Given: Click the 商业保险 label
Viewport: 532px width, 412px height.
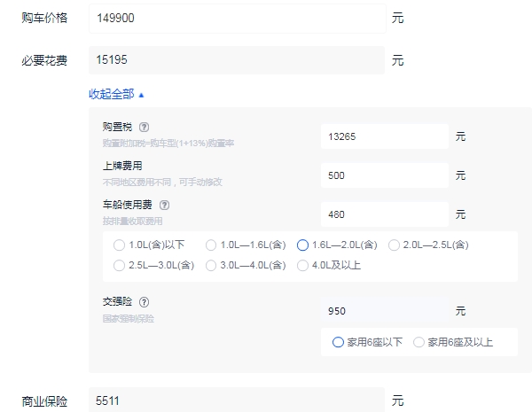Looking at the screenshot, I should (x=44, y=401).
